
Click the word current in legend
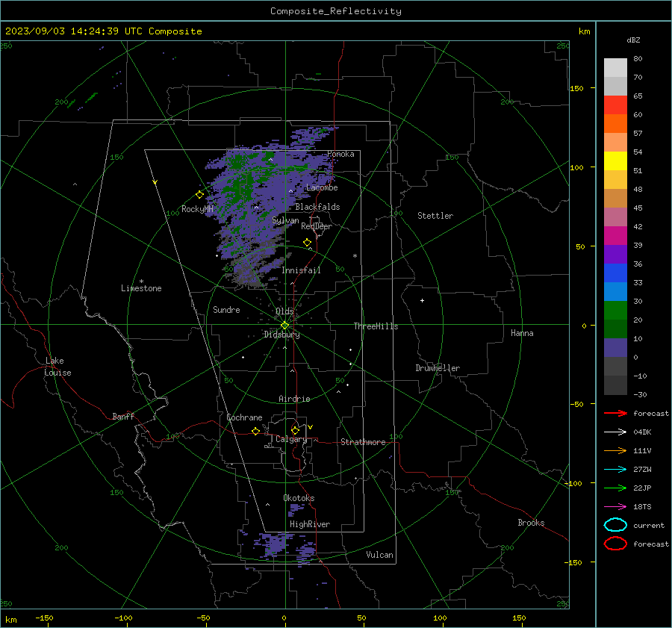tap(649, 526)
